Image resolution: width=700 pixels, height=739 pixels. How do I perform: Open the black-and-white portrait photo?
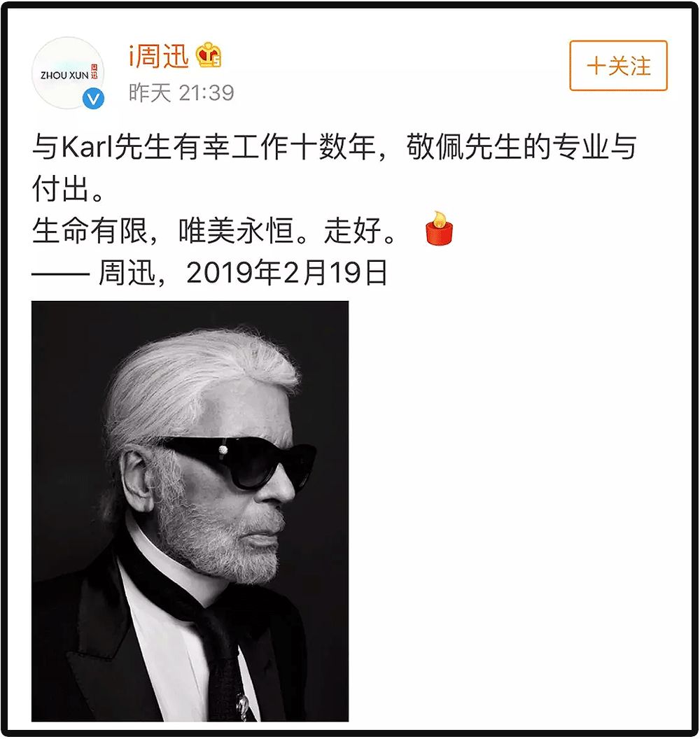(190, 512)
